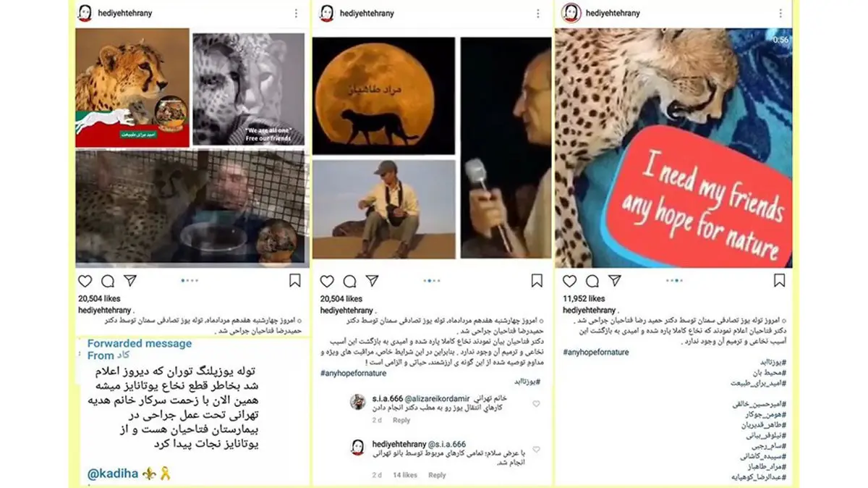Comment on the middle moon post
This screenshot has width=868, height=488.
(x=349, y=281)
